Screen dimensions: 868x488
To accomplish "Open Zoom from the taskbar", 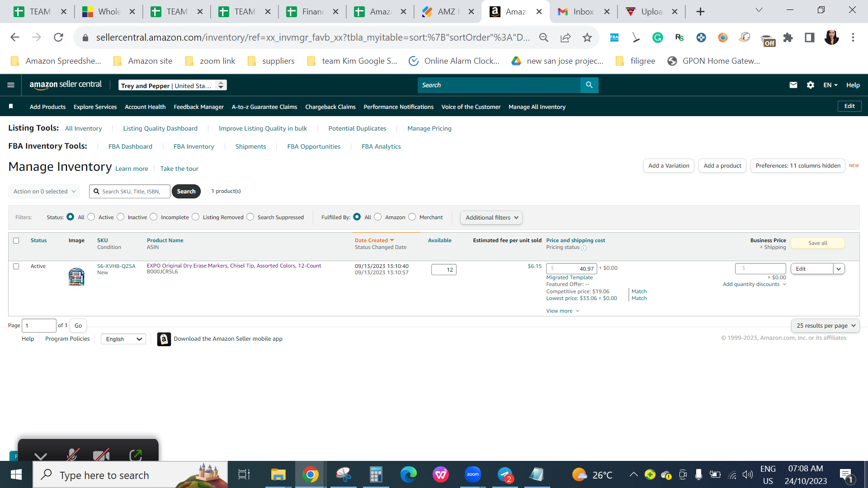I will [473, 475].
